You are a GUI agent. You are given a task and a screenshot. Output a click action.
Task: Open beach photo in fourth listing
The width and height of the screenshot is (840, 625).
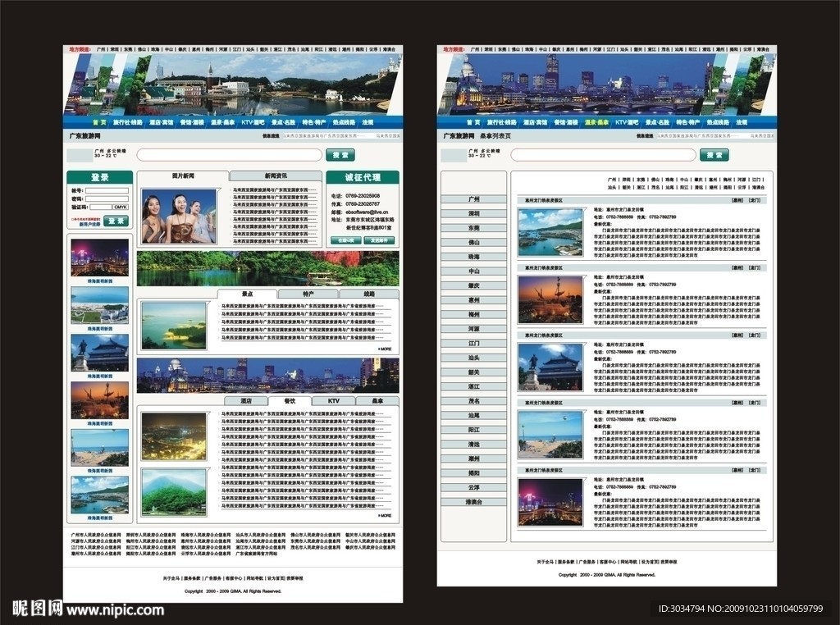tap(550, 435)
